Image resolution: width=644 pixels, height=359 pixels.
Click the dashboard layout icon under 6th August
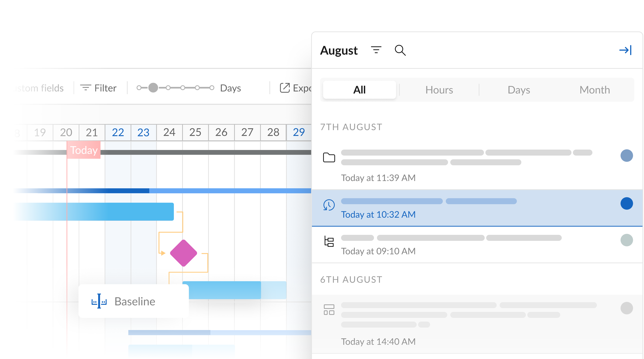click(329, 309)
